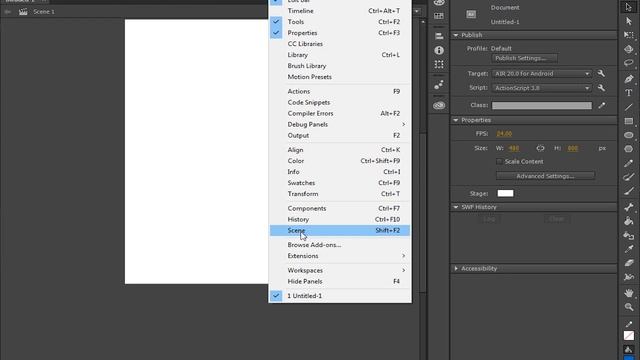Choose Library from the Window menu
The width and height of the screenshot is (640, 360).
pyautogui.click(x=340, y=55)
